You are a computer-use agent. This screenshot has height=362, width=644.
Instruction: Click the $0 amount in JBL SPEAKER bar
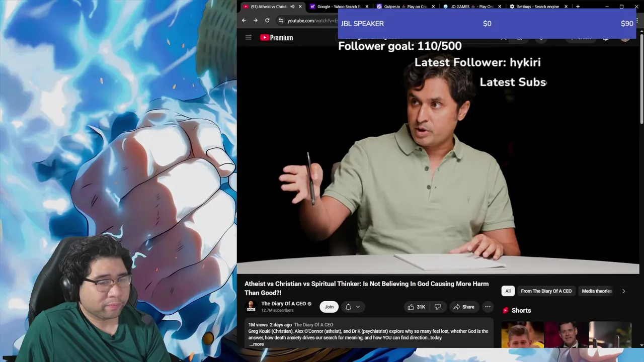tap(487, 24)
